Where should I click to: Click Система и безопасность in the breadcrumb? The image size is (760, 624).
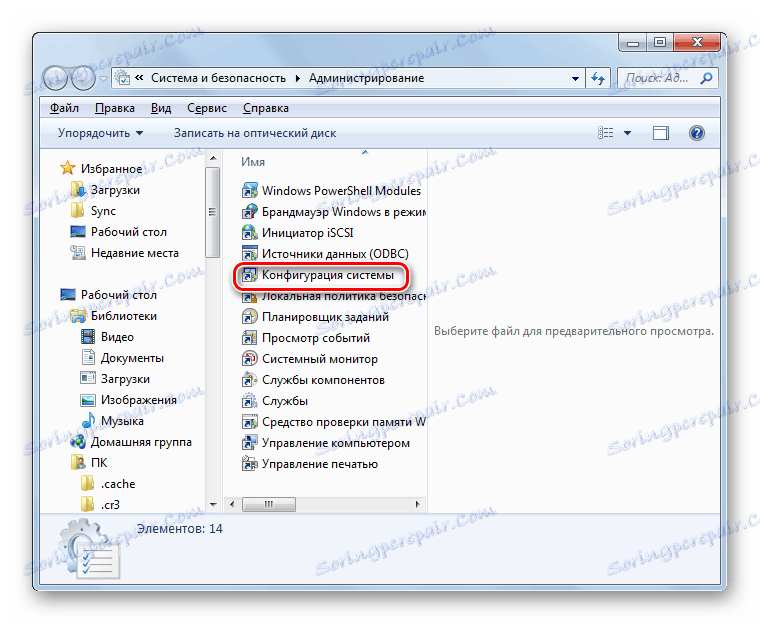tap(219, 78)
